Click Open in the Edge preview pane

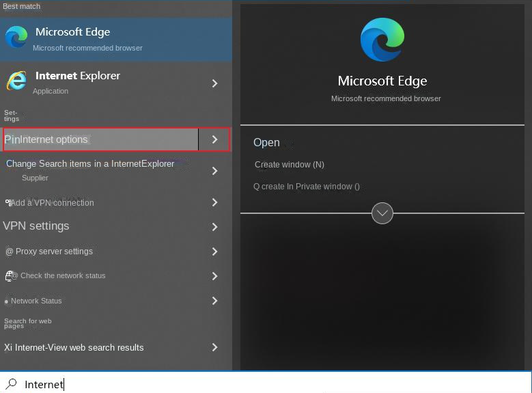[x=266, y=143]
